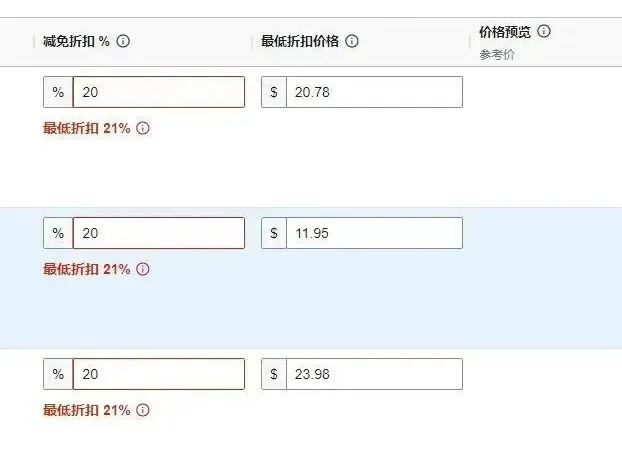This screenshot has height=458, width=622.
Task: Open info icon after 最低折扣 21% in highlighted middle row
Action: [143, 270]
